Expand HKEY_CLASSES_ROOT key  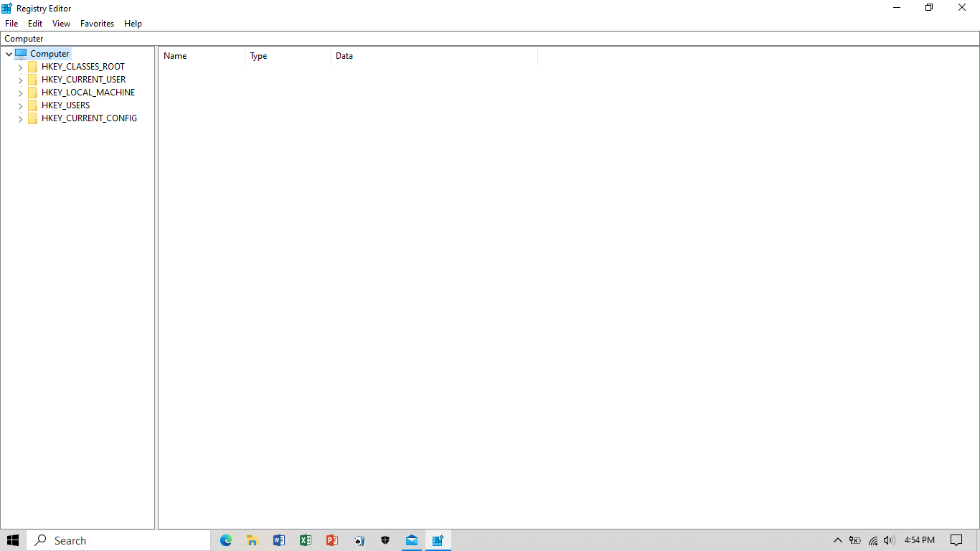(20, 67)
